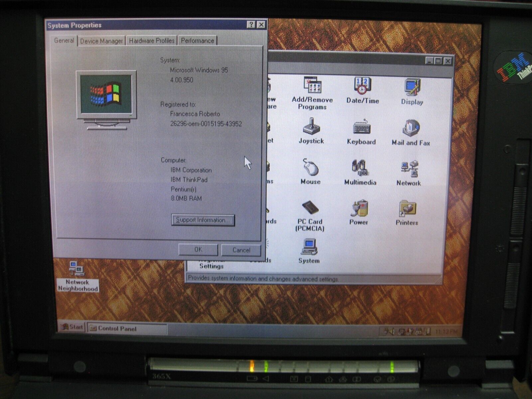Switch to the Performance tab
532x399 pixels.
[x=198, y=41]
